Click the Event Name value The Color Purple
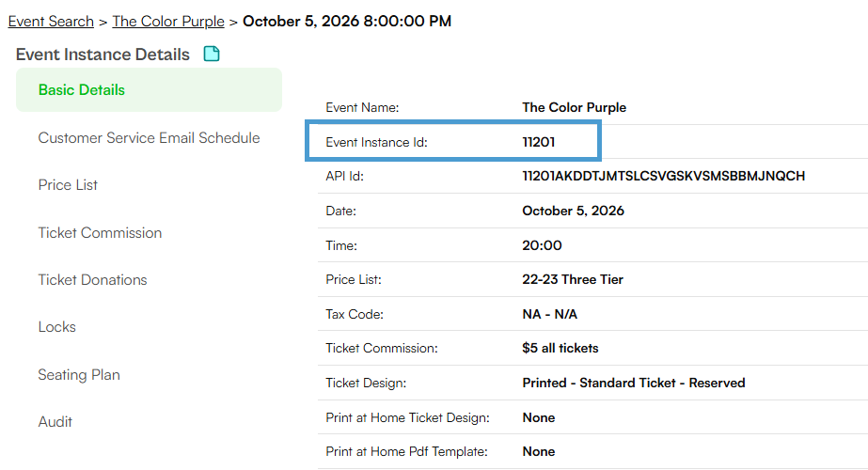 pos(574,107)
